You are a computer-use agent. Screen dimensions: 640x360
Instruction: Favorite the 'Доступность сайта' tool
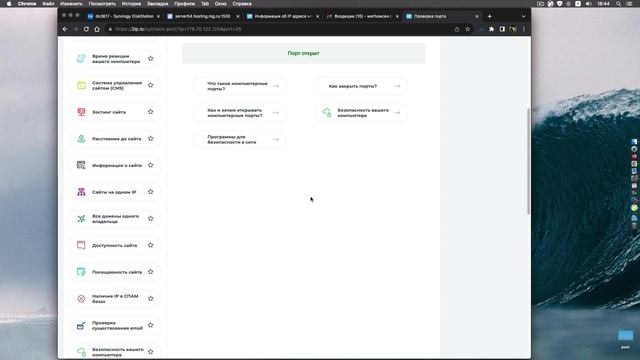pyautogui.click(x=151, y=245)
